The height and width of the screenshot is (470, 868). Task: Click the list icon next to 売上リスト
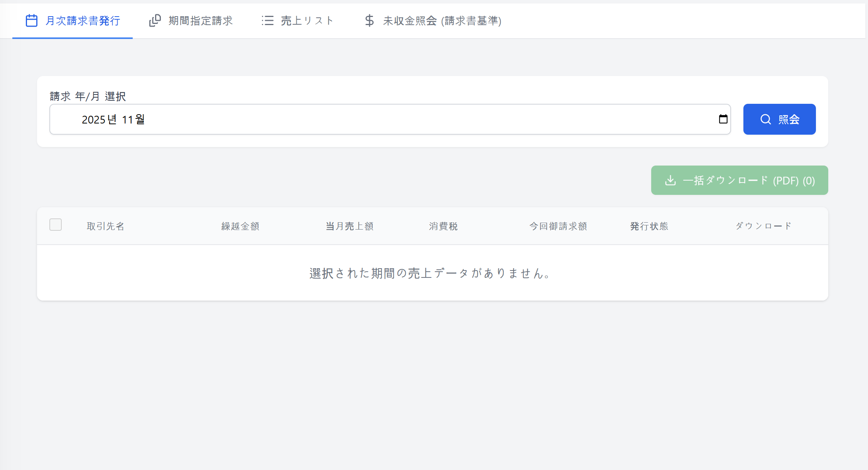pos(268,20)
